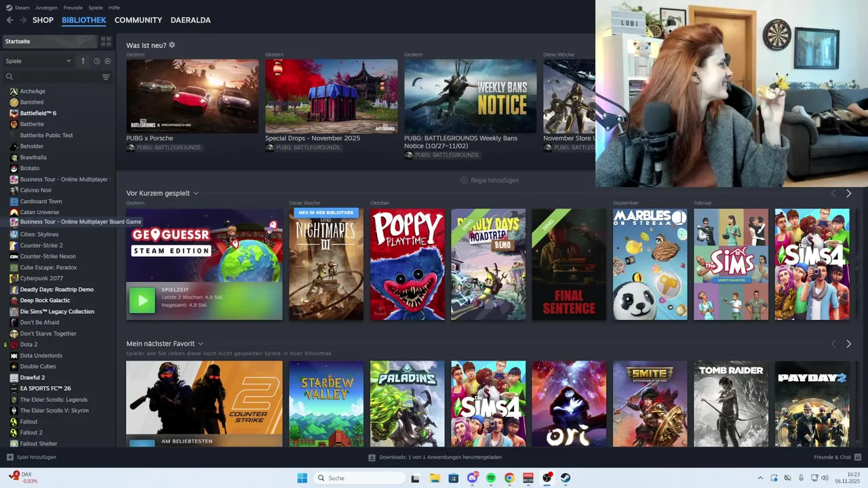Open Stardew Valley game tile

click(x=326, y=404)
